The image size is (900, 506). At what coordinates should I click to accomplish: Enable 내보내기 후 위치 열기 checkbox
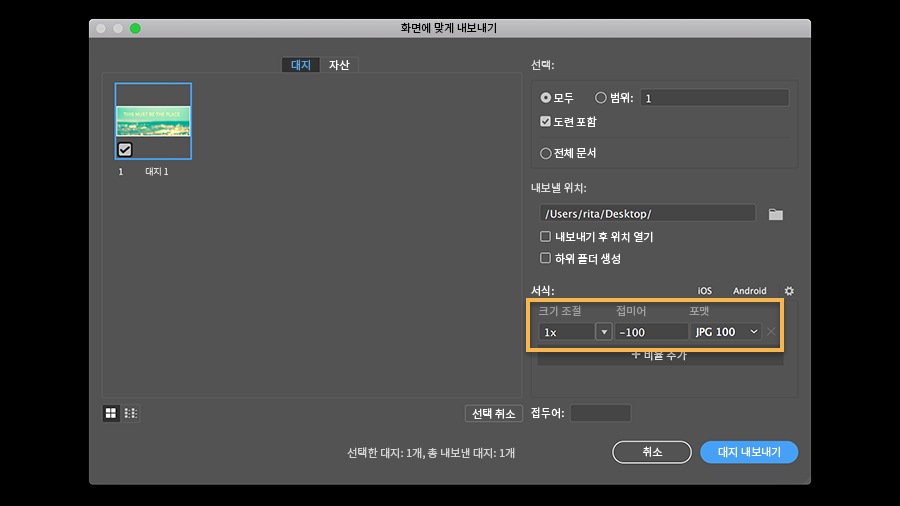click(x=545, y=236)
